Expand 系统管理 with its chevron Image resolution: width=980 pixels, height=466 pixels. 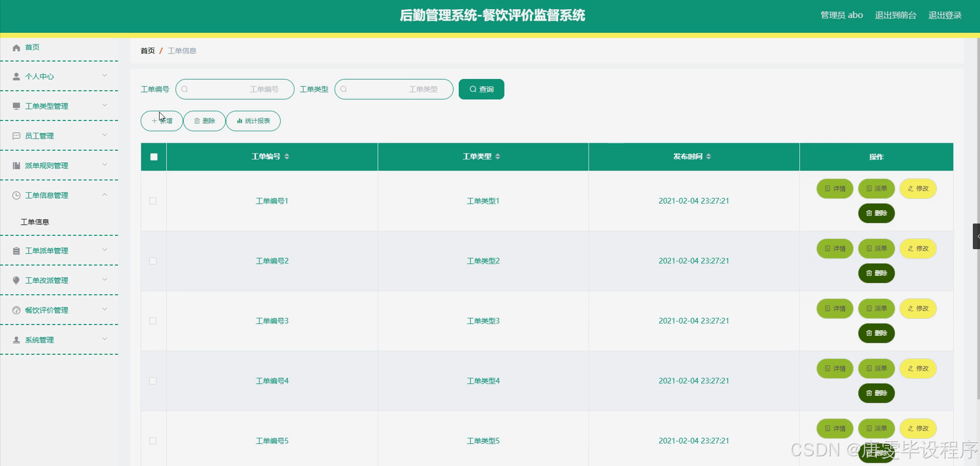coord(105,339)
